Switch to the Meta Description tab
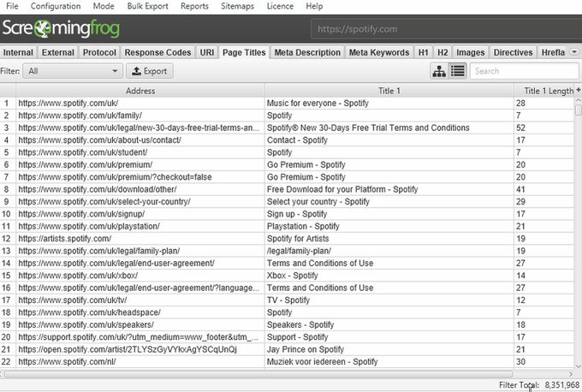The width and height of the screenshot is (582, 392). click(307, 52)
